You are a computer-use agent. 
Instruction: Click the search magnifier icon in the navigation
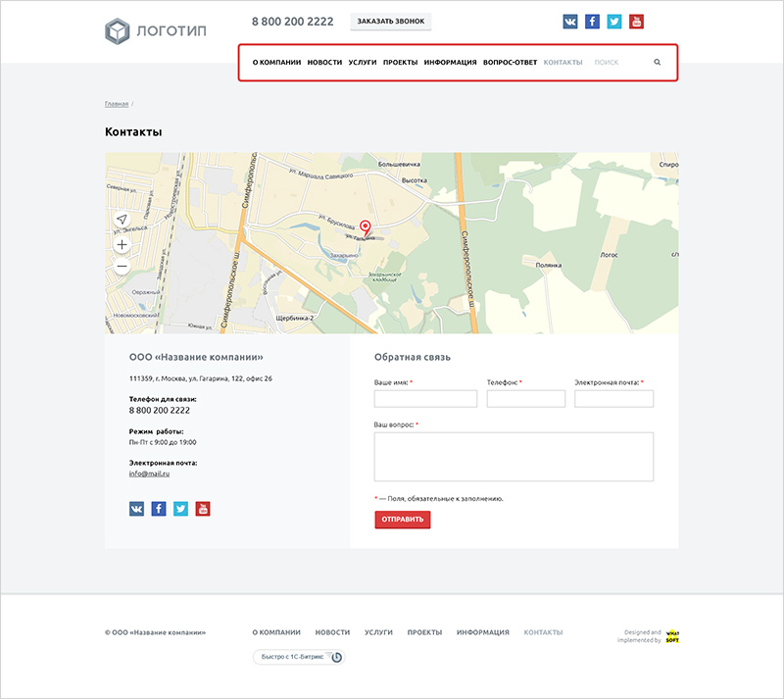(658, 63)
